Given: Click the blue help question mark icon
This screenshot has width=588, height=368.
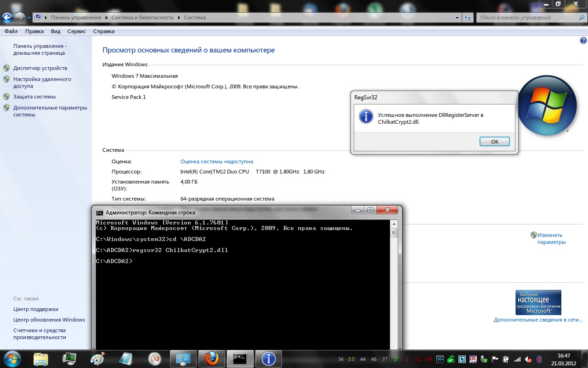Looking at the screenshot, I should (583, 41).
